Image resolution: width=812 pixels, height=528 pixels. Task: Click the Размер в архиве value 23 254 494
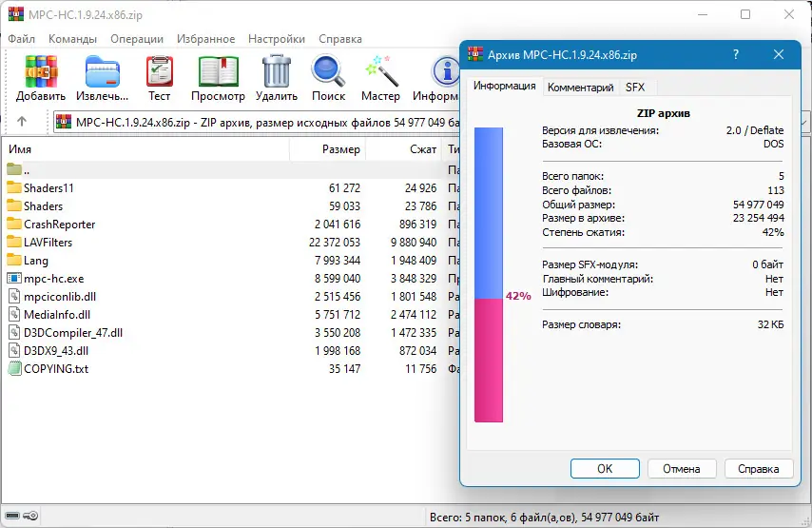tap(758, 218)
